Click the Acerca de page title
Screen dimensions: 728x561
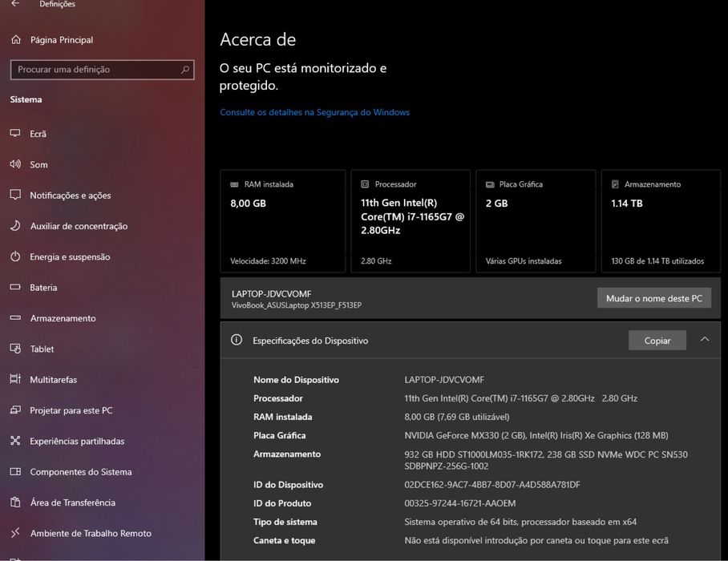coord(257,39)
